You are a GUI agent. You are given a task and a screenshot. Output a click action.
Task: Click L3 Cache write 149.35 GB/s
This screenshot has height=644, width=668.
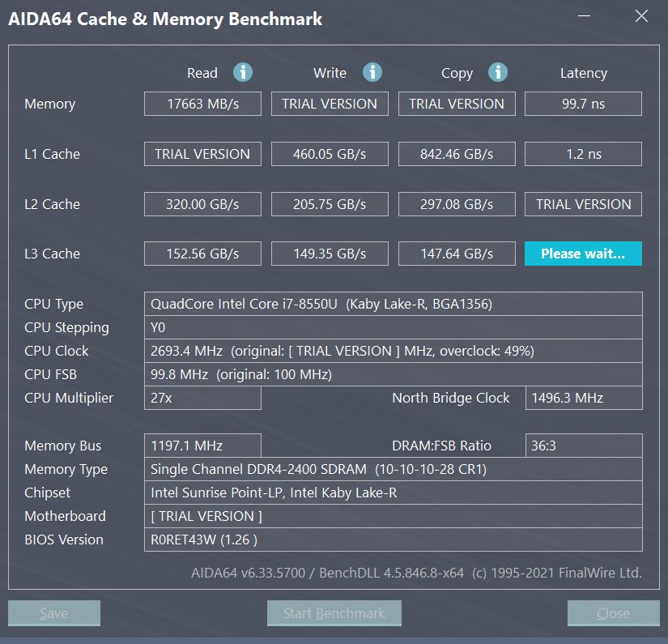coord(330,254)
